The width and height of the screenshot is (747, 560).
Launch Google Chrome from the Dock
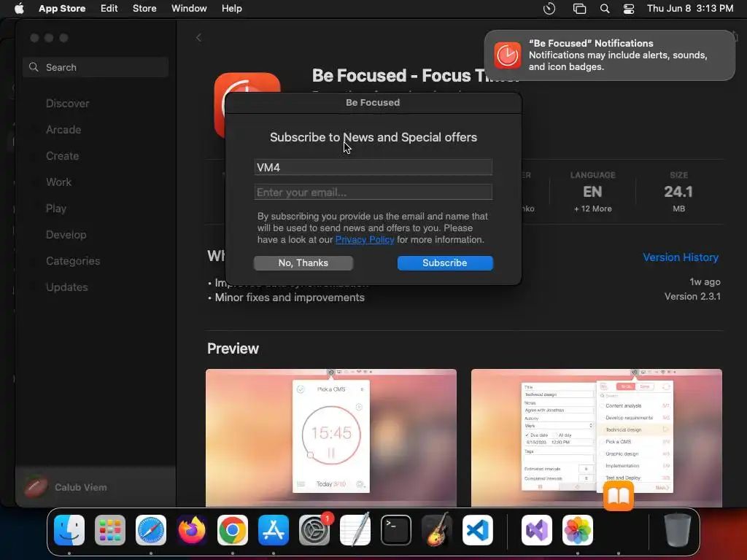pos(233,530)
